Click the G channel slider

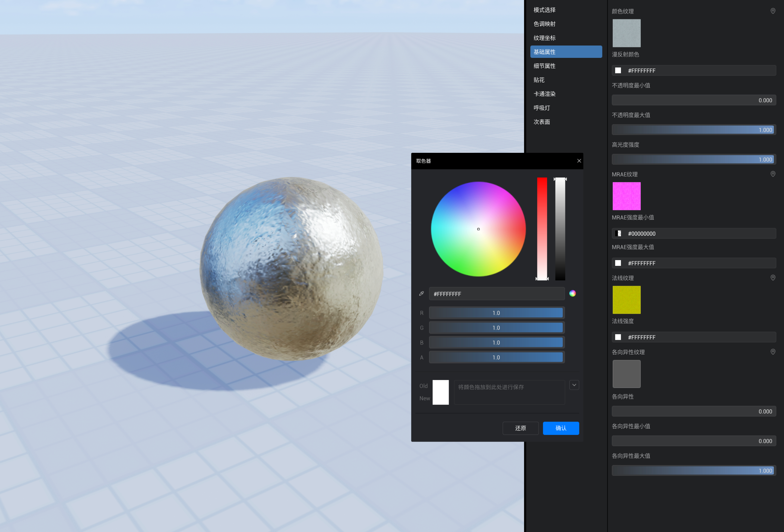(497, 328)
